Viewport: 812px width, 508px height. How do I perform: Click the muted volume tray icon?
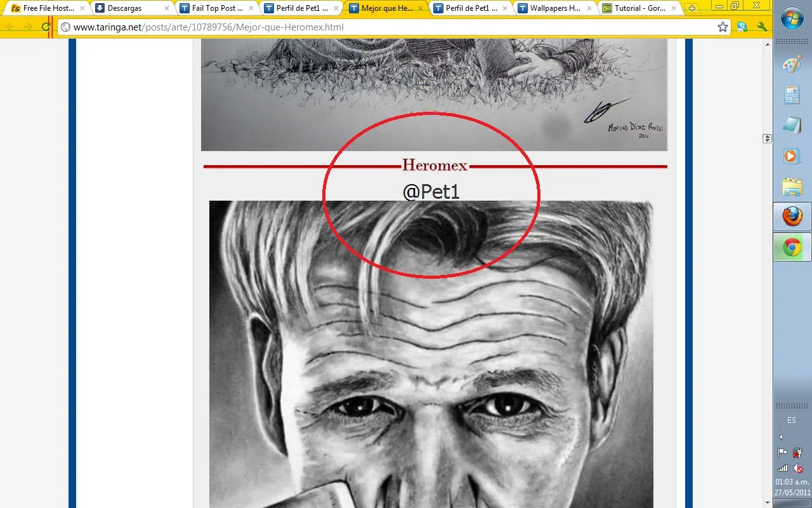click(x=798, y=469)
